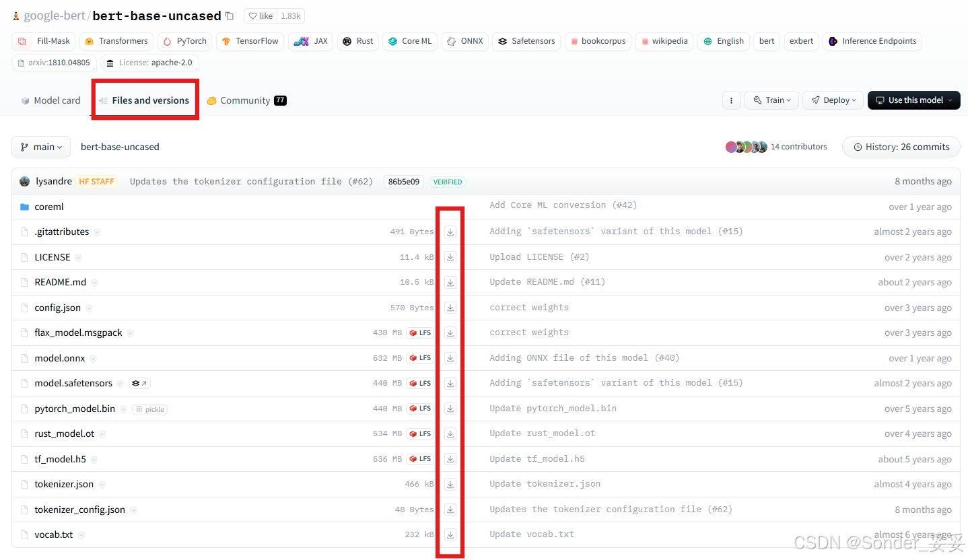The image size is (968, 560).
Task: Open History: 26 commits
Action: coord(901,147)
